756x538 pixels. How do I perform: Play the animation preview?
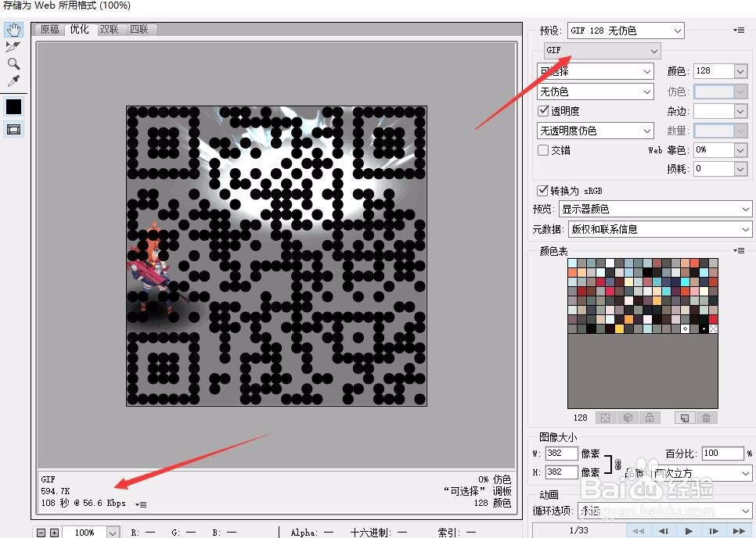pyautogui.click(x=688, y=530)
